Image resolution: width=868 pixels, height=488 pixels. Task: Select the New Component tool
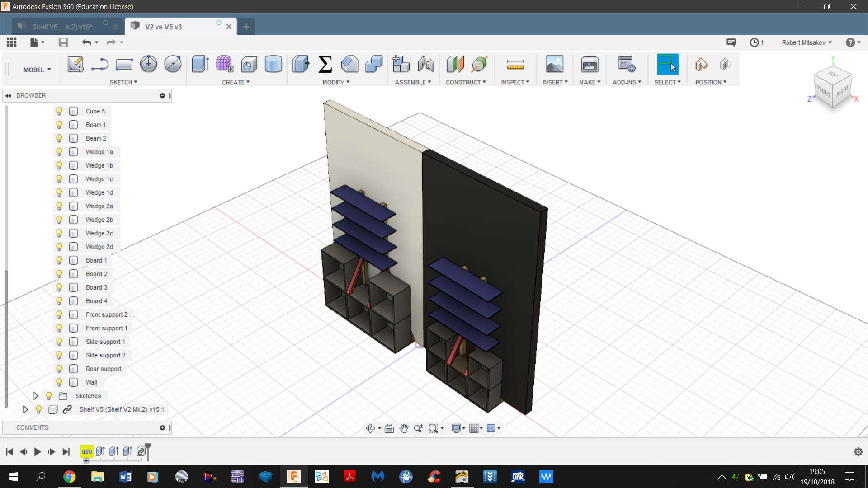pyautogui.click(x=401, y=65)
